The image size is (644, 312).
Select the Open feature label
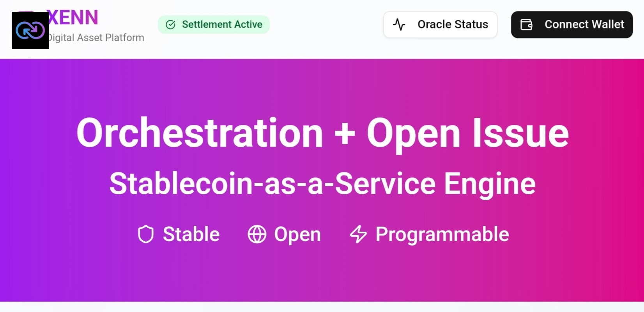click(x=297, y=234)
